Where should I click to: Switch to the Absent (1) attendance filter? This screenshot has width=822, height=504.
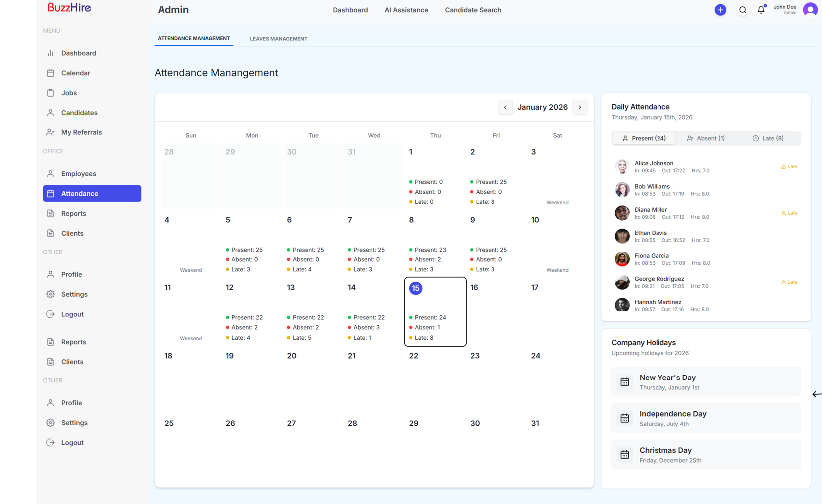pyautogui.click(x=705, y=138)
